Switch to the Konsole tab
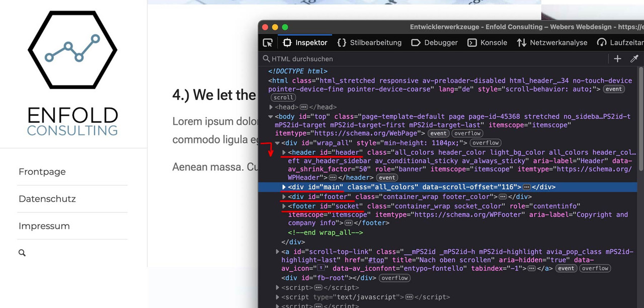The image size is (644, 308). click(x=487, y=43)
